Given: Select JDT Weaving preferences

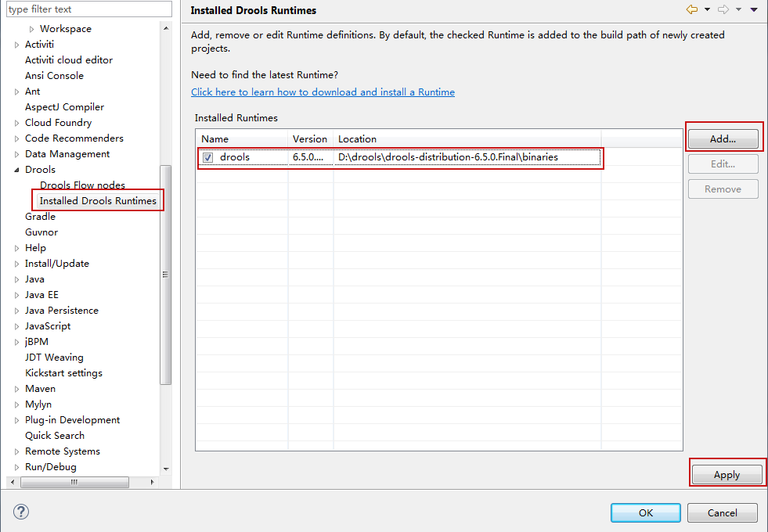Looking at the screenshot, I should tap(54, 358).
